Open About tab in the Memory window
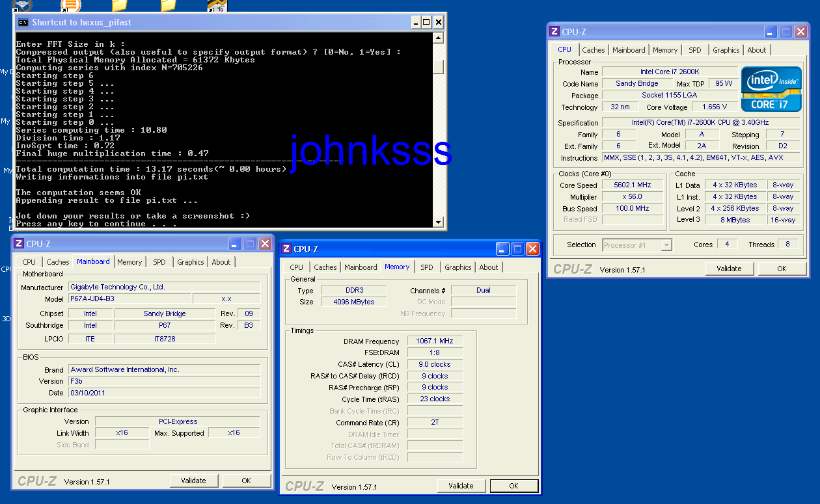 tap(489, 267)
